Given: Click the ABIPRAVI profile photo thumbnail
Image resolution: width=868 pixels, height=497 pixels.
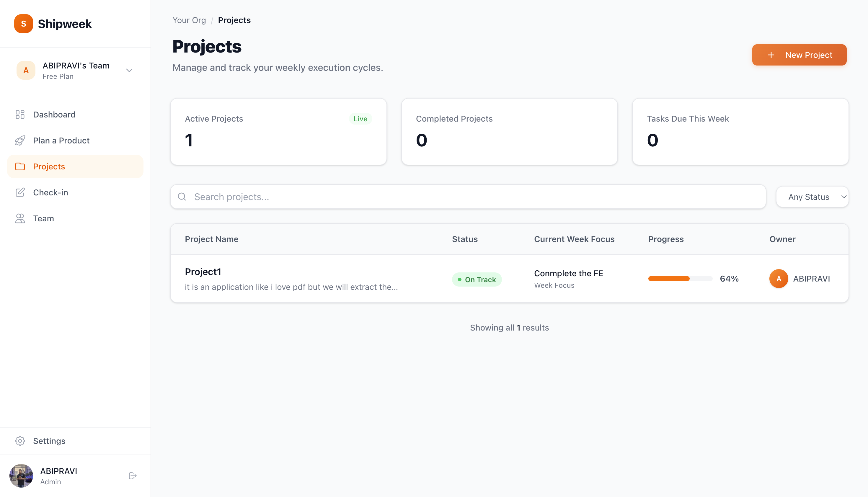Looking at the screenshot, I should coord(21,475).
